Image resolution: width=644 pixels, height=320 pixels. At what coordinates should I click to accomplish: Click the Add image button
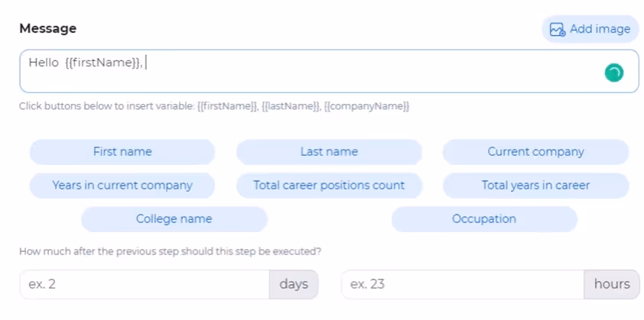[590, 29]
